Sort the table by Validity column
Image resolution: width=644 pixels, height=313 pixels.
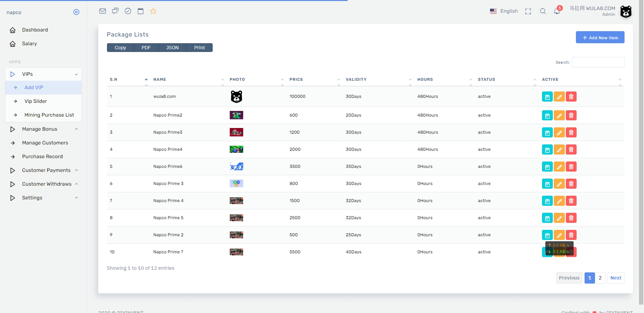(356, 79)
